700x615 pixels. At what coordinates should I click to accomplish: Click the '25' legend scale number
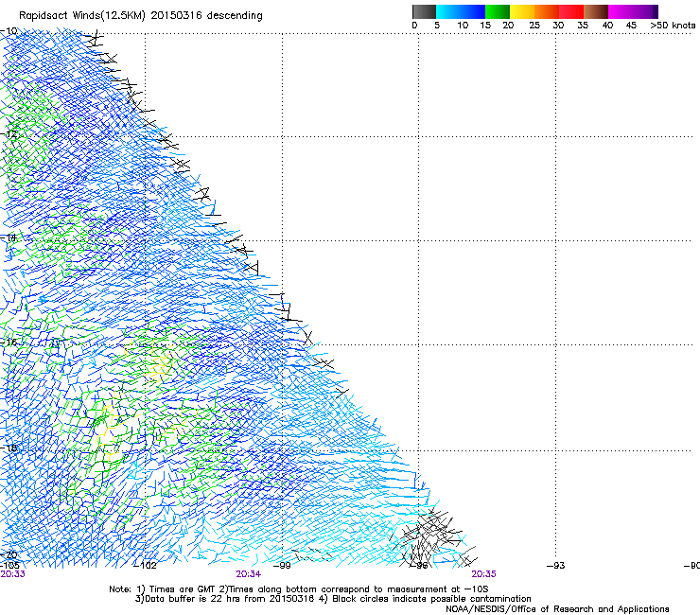[x=534, y=26]
